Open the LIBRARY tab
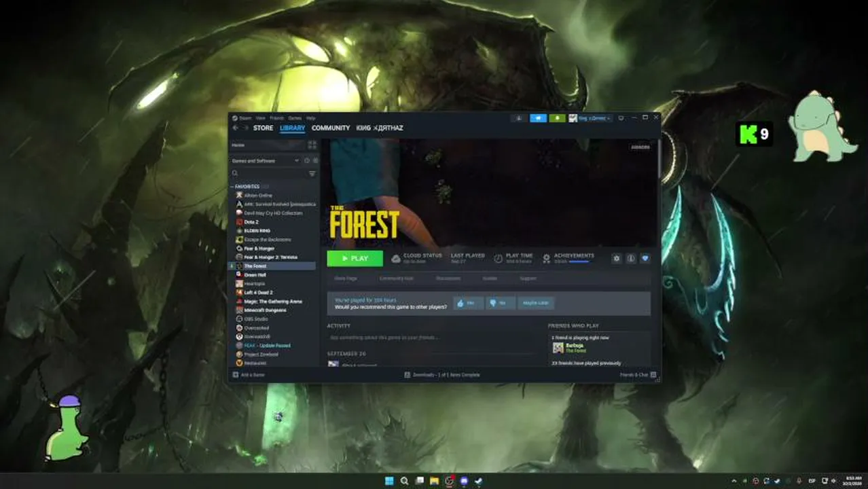 [292, 128]
